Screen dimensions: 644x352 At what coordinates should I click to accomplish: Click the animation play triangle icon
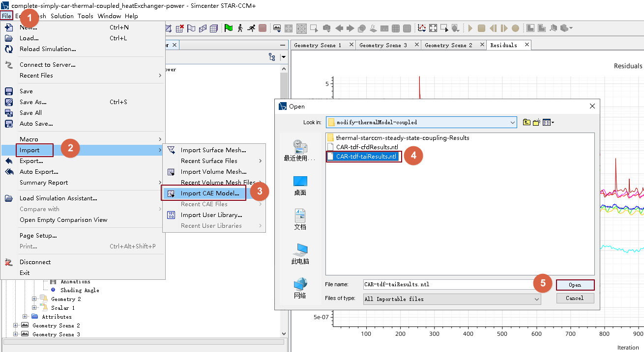[x=470, y=28]
